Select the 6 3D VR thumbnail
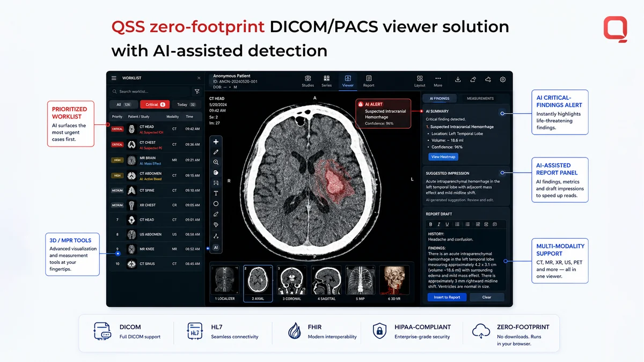Image resolution: width=644 pixels, height=362 pixels. 394,283
